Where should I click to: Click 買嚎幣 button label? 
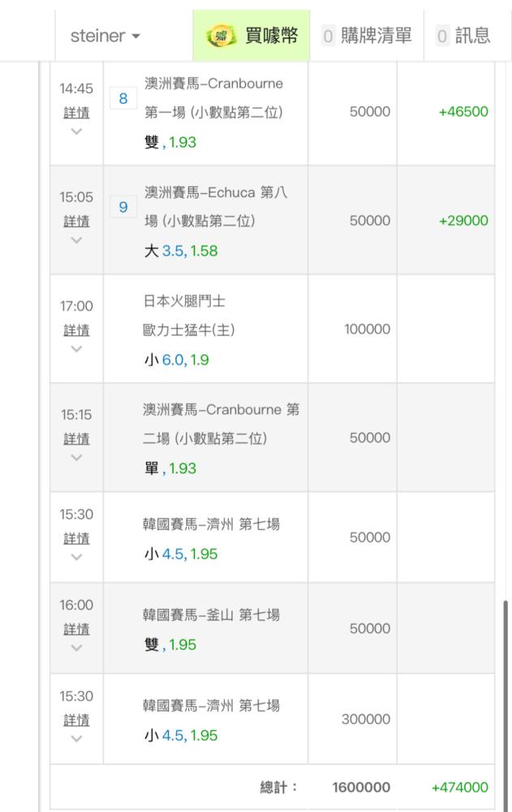(271, 36)
